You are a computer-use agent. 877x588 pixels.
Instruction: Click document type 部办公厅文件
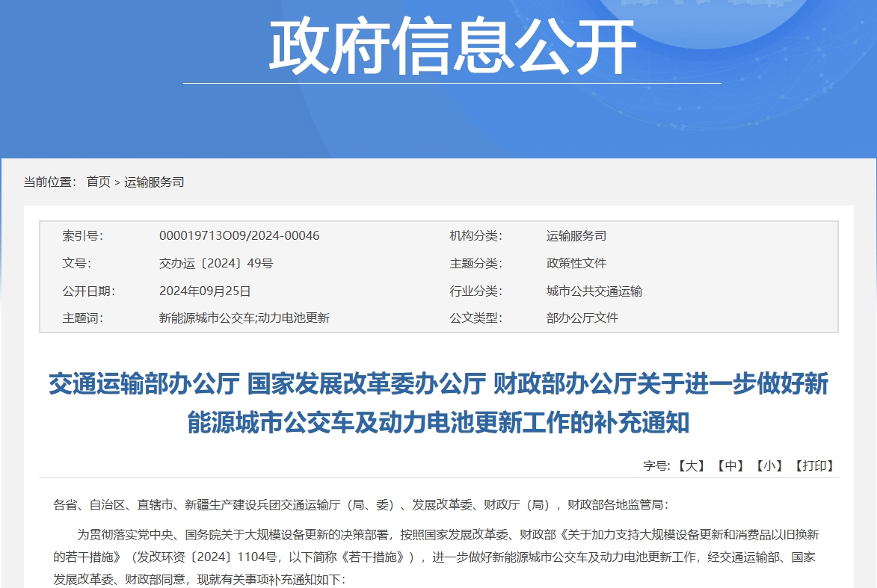(x=582, y=318)
